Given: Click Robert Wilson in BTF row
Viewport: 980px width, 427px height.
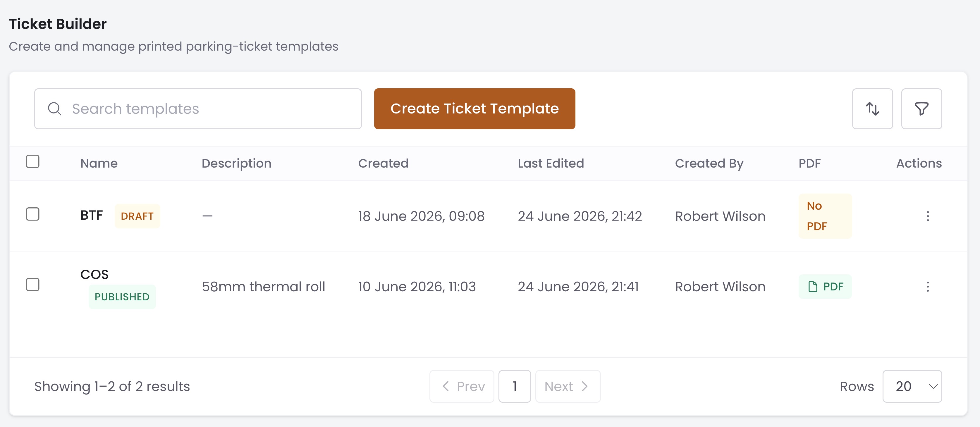Looking at the screenshot, I should tap(720, 216).
